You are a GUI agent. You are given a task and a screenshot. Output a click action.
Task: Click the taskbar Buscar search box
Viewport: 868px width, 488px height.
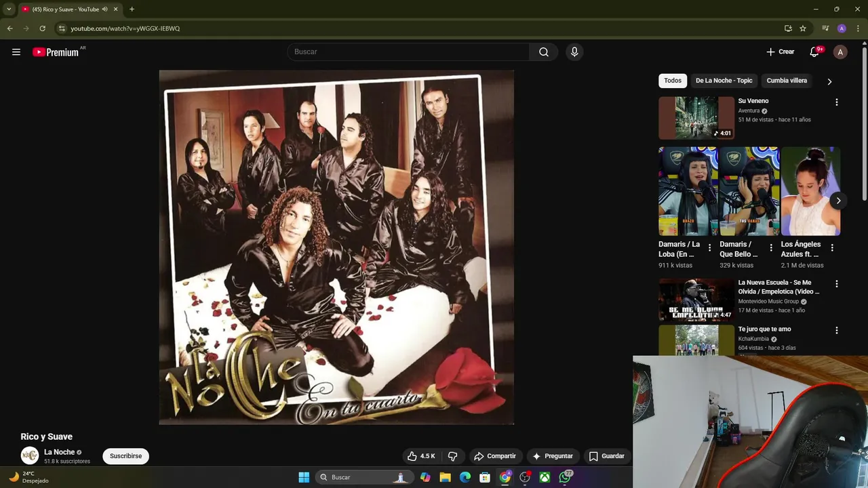[x=364, y=477]
